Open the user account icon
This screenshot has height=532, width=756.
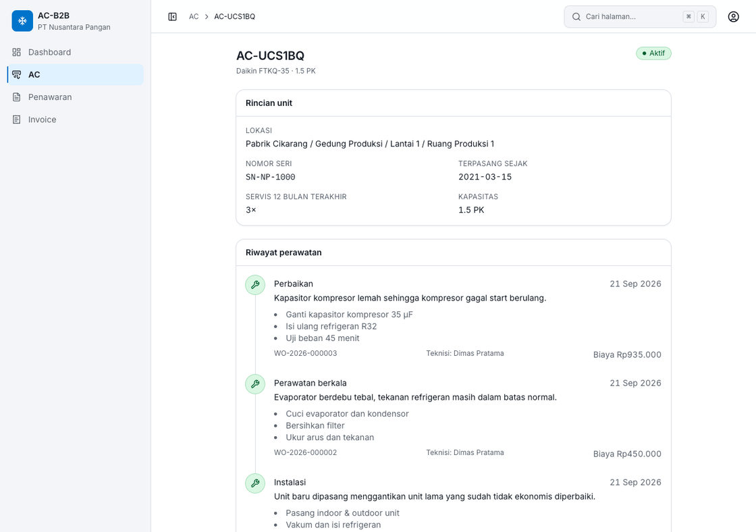coord(733,17)
